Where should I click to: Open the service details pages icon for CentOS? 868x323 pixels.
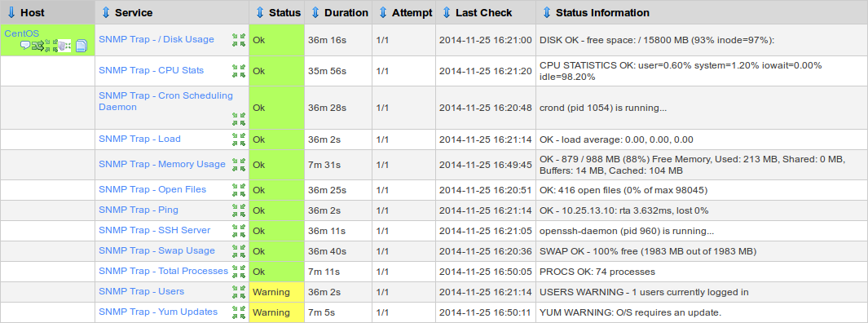(x=82, y=46)
